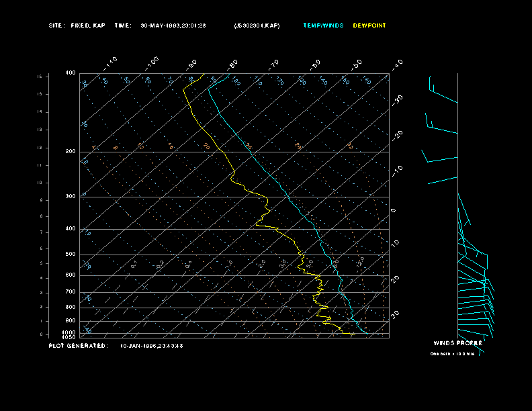
Task: Click the PLOT GENERATED text
Action: tap(78, 346)
